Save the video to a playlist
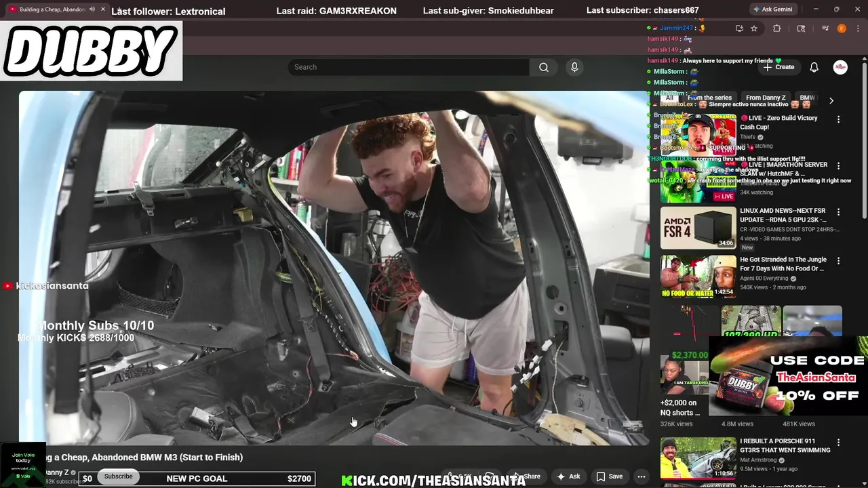Viewport: 868px width, 488px height. [609, 476]
